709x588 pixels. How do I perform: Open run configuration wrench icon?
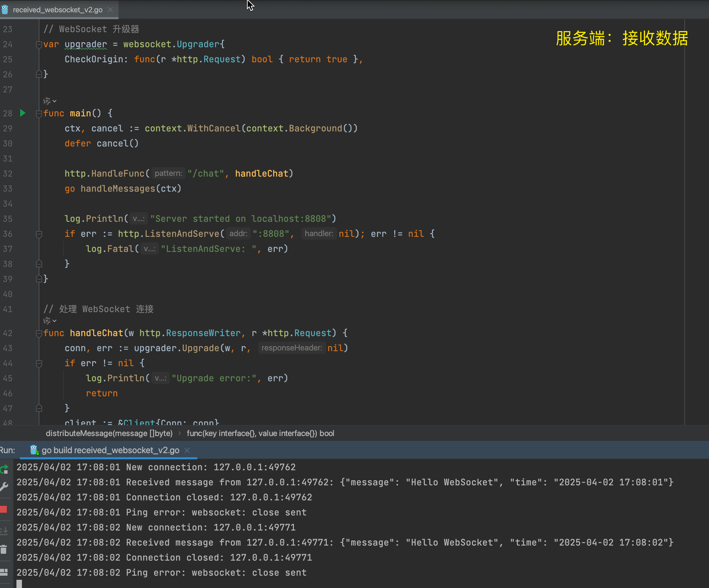click(4, 486)
